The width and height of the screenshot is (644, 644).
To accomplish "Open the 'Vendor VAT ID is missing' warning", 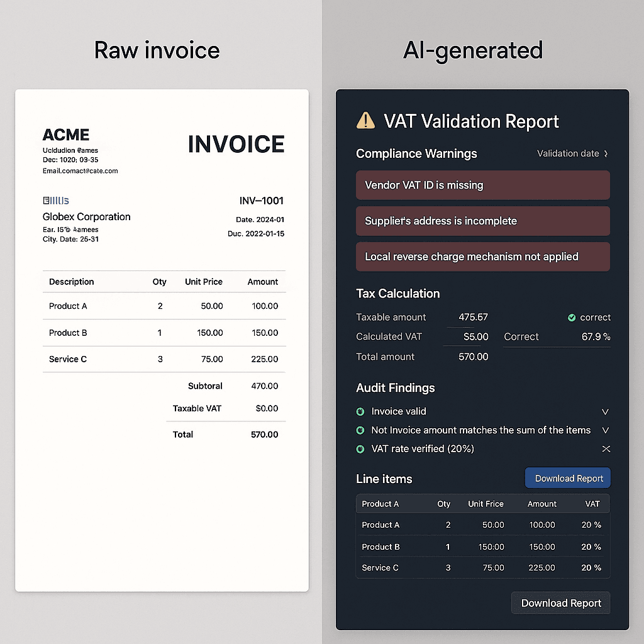I will (482, 186).
